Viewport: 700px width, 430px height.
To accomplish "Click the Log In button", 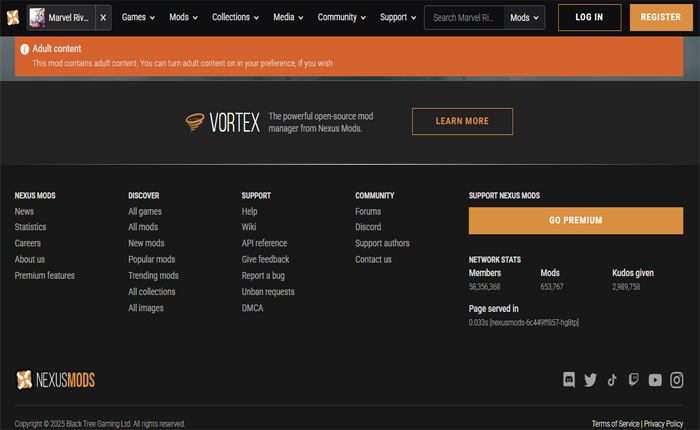I will pos(589,18).
